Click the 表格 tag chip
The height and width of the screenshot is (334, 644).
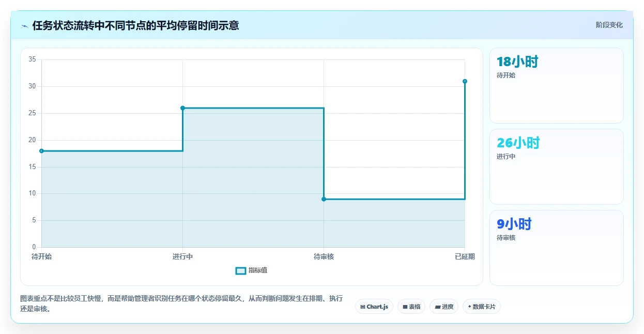coord(411,307)
